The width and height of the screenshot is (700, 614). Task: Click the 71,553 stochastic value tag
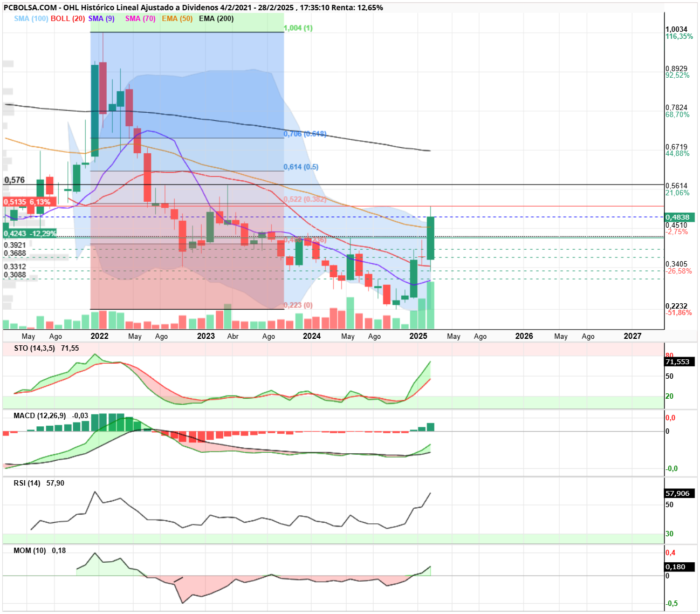point(680,362)
